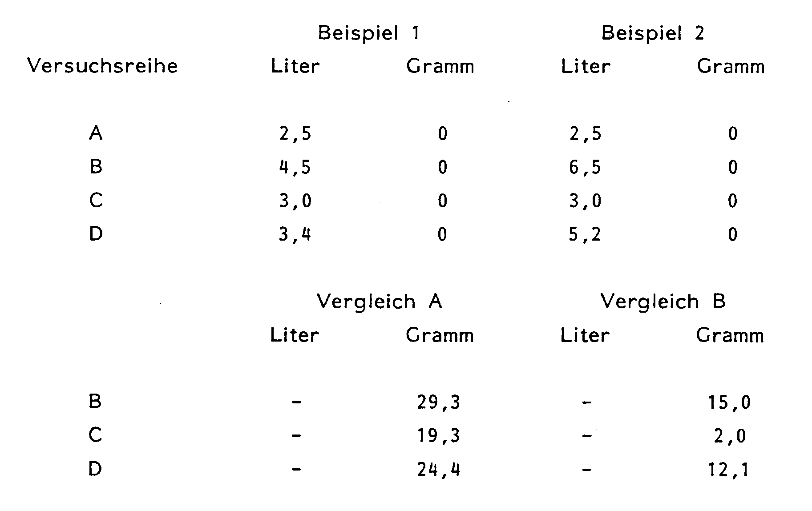The height and width of the screenshot is (511, 812).
Task: Click the Vergleich B heading
Action: click(663, 302)
